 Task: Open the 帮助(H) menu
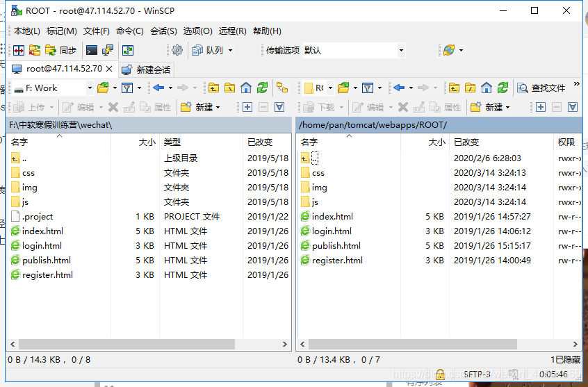click(267, 31)
